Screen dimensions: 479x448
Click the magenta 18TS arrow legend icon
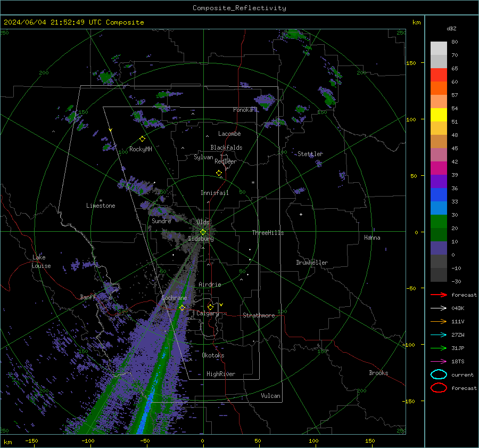click(x=439, y=362)
